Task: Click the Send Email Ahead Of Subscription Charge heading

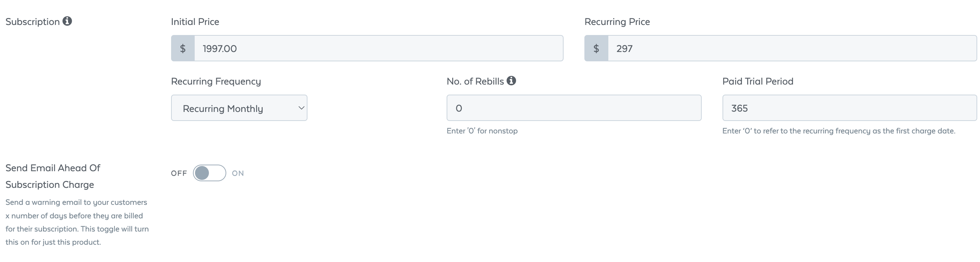Action: coord(53,176)
